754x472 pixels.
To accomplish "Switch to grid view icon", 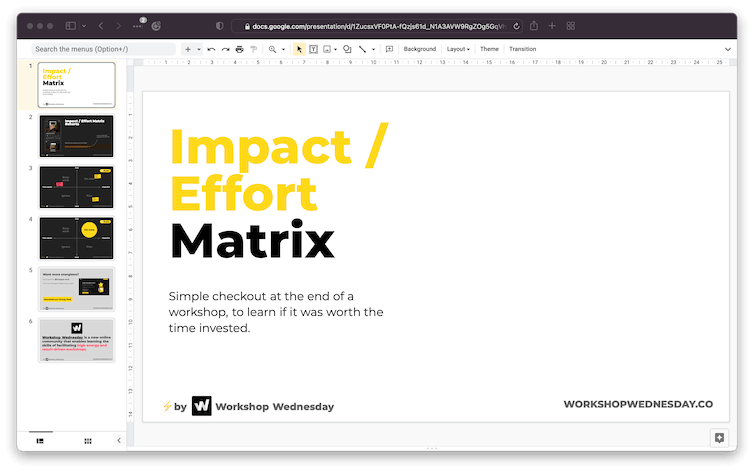I will (x=88, y=441).
